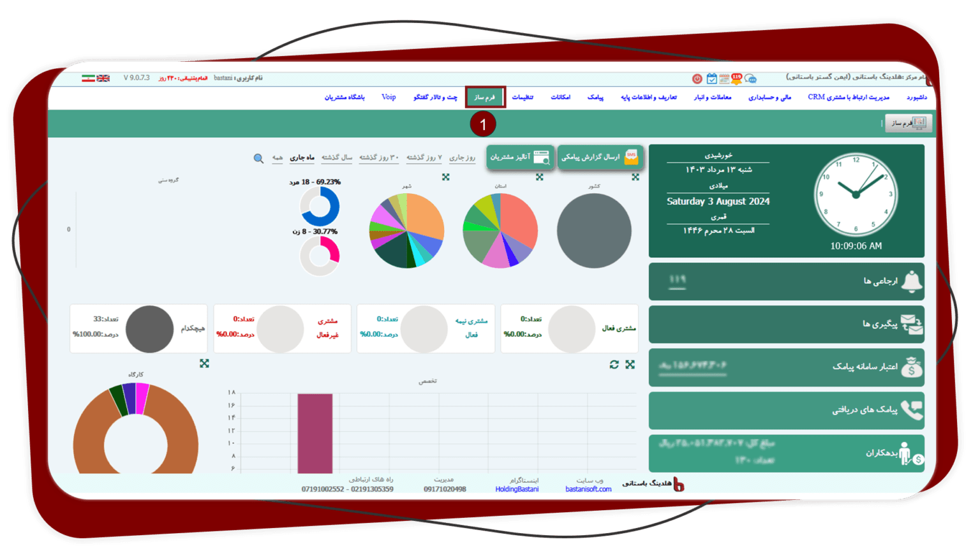Viewport: 980px width, 551px height.
Task: Select the سال گذشته filter tab
Action: [x=336, y=158]
